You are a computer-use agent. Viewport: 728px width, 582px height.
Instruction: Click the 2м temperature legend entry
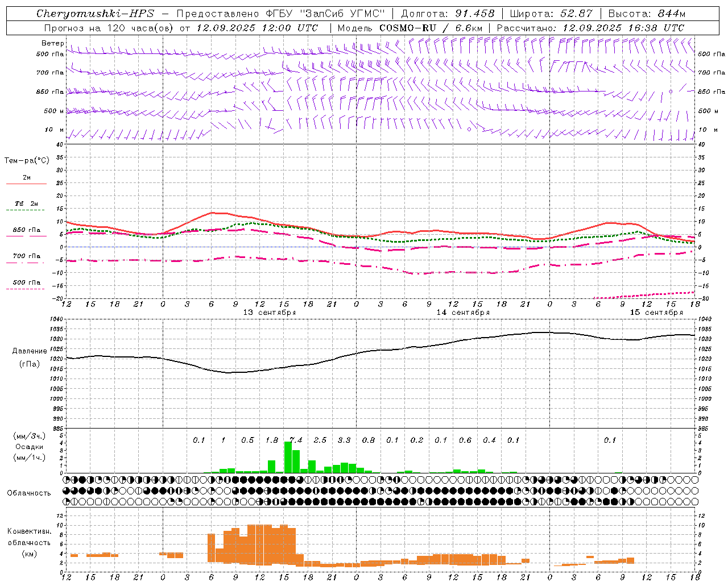tap(26, 177)
